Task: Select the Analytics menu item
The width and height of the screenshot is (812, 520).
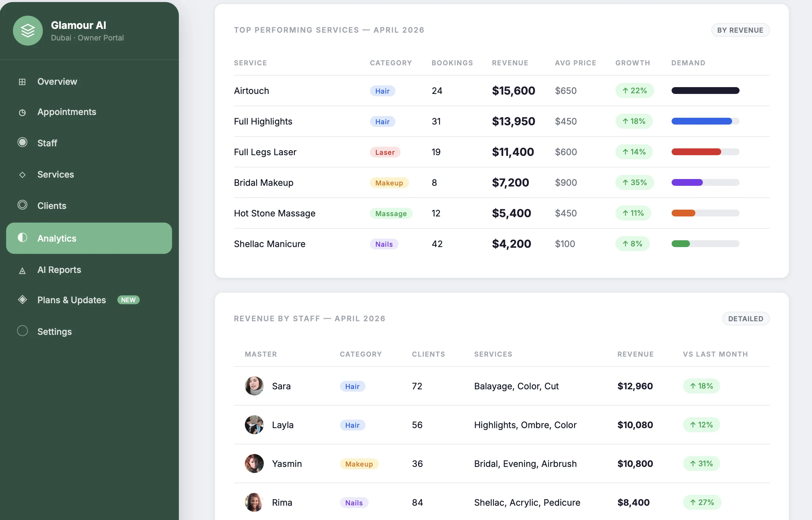Action: click(x=89, y=238)
